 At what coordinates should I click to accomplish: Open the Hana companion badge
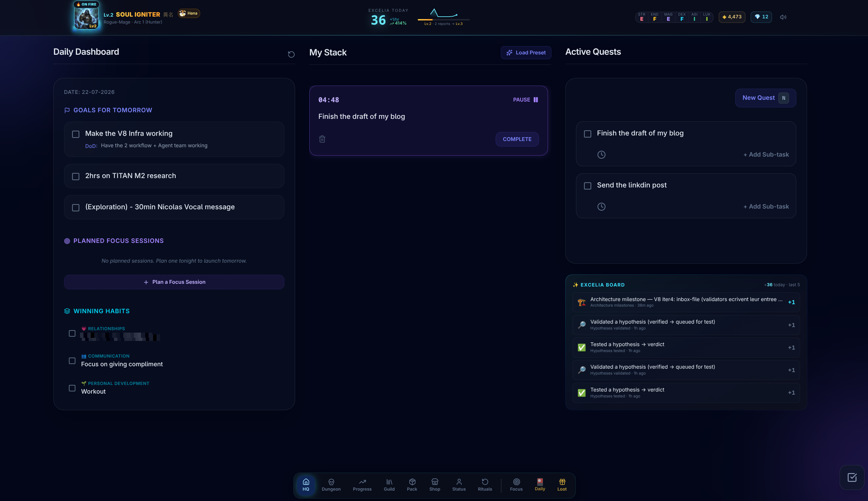(x=189, y=13)
